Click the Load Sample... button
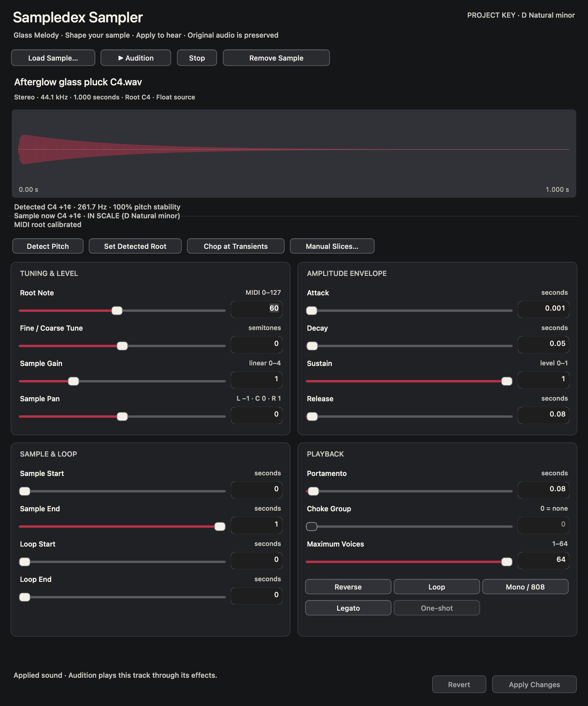 (53, 58)
